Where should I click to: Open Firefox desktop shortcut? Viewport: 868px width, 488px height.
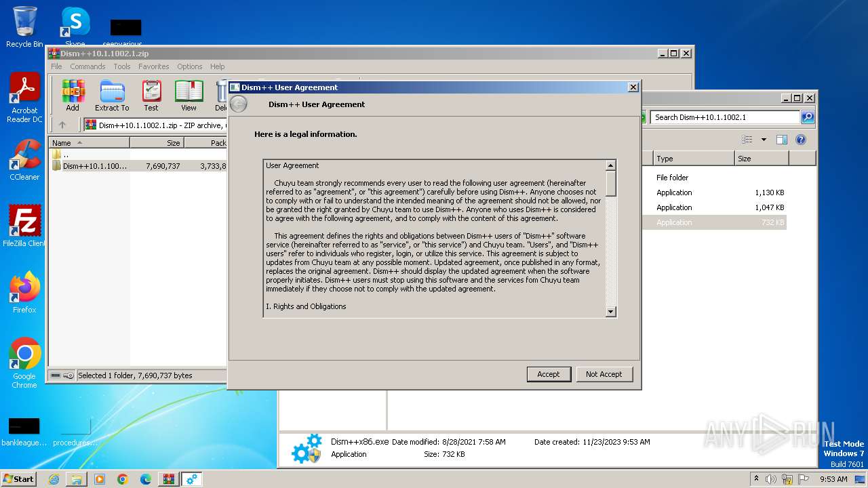point(24,293)
